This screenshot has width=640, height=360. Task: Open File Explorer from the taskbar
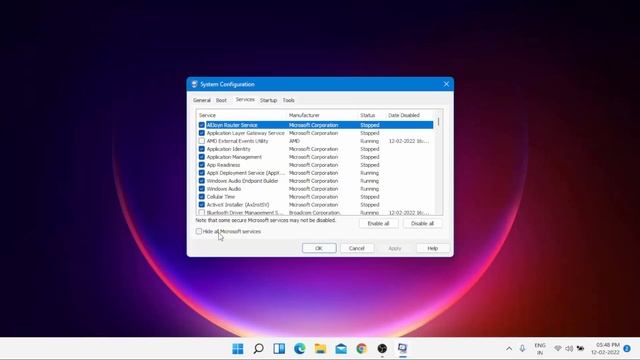click(320, 349)
